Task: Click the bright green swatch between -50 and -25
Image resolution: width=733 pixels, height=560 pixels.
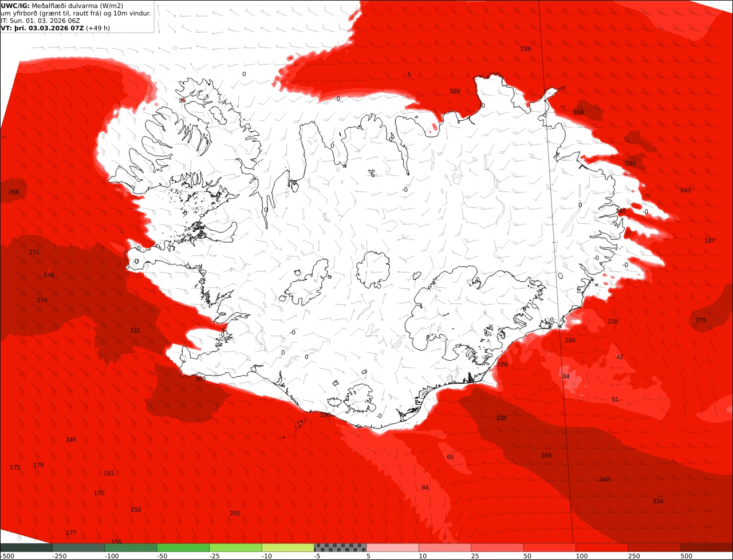Action: point(183,547)
